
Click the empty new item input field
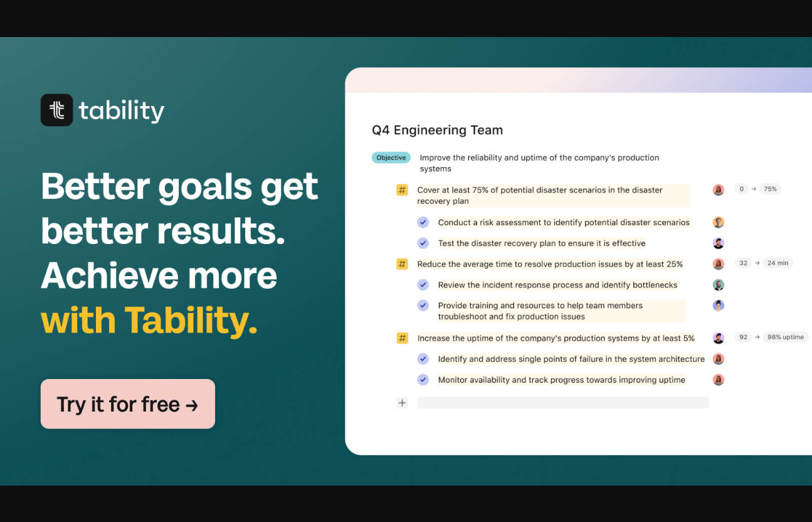[x=562, y=403]
